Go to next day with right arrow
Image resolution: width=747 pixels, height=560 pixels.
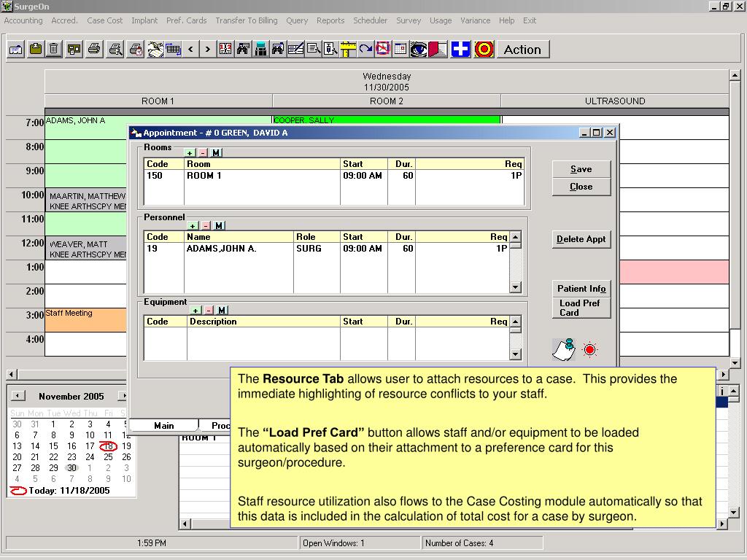coord(207,49)
